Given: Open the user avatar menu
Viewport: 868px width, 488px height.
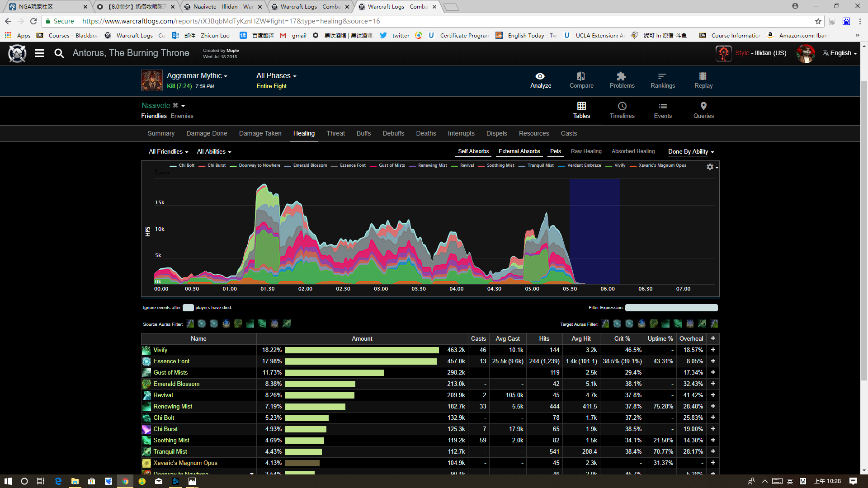Looking at the screenshot, I should [805, 53].
